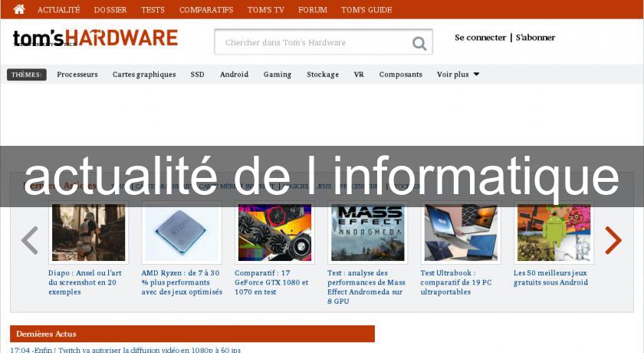Viewport: 644px width, 353px height.
Task: Select the Composants theme
Action: 400,74
